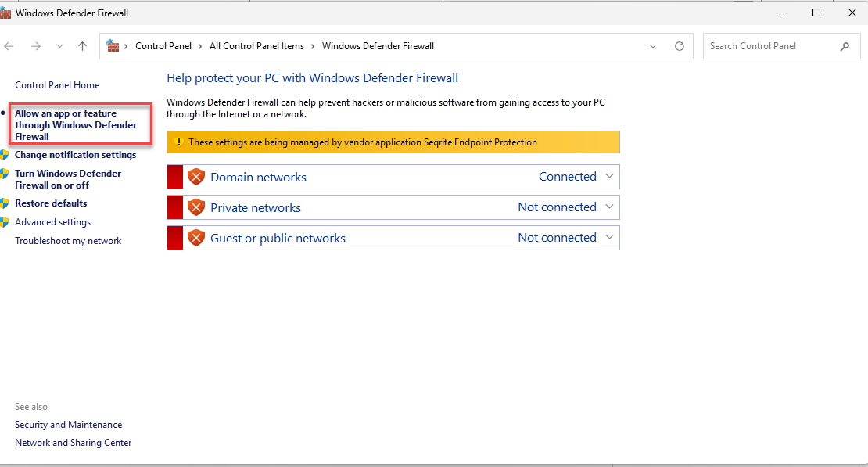Click the Seqrite Endpoint Protection banner text
The image size is (868, 467).
coord(363,142)
